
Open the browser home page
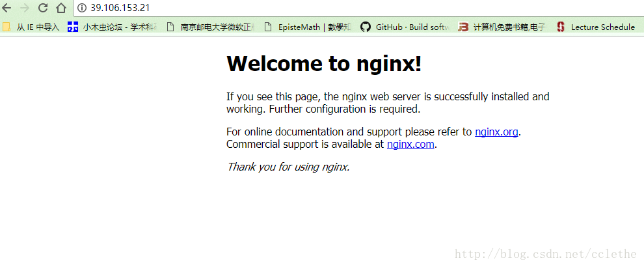coord(60,7)
